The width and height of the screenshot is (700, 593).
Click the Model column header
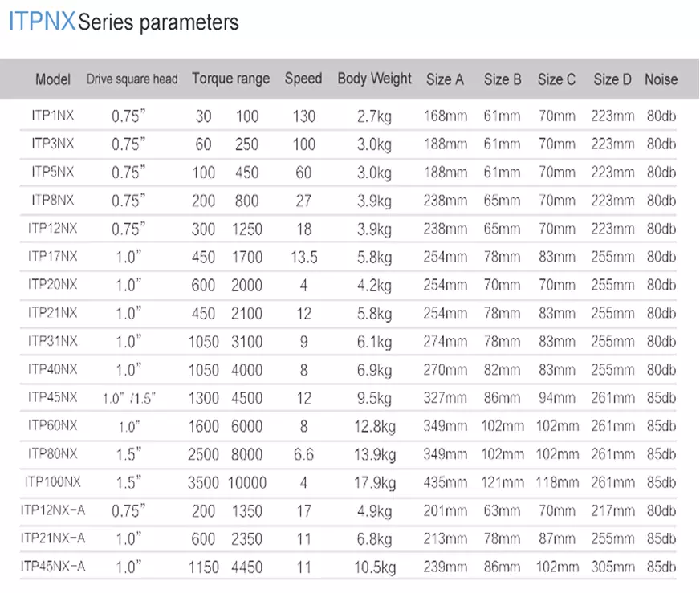53,79
